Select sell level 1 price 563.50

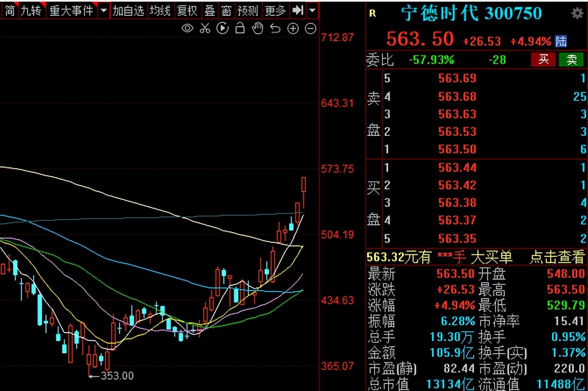tap(457, 149)
